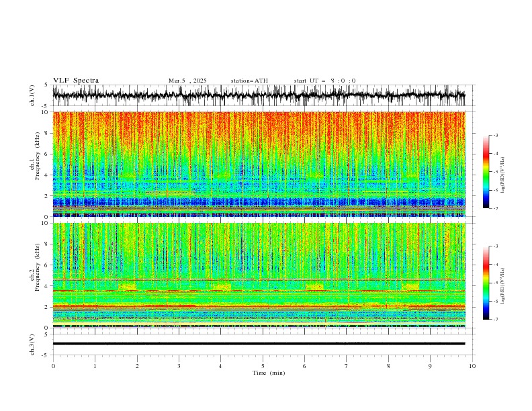The width and height of the screenshot is (532, 411).
Task: Click time-axis tick label "7"
Action: [x=347, y=366]
